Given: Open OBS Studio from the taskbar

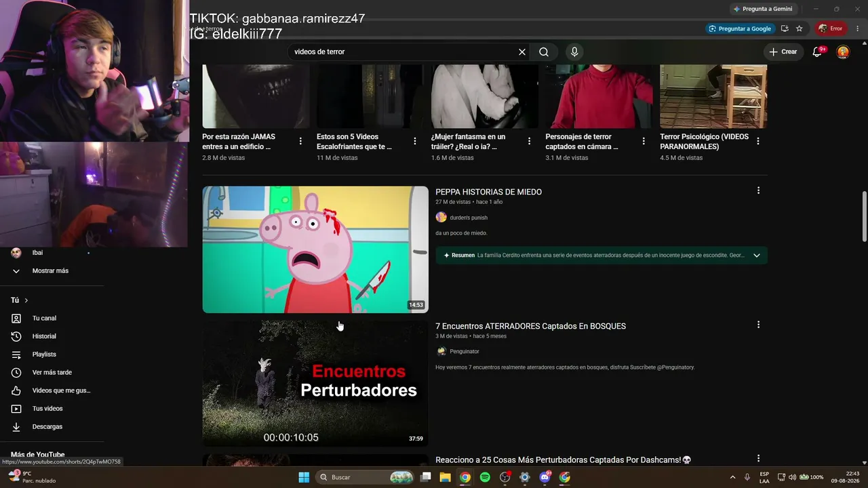Looking at the screenshot, I should (505, 477).
